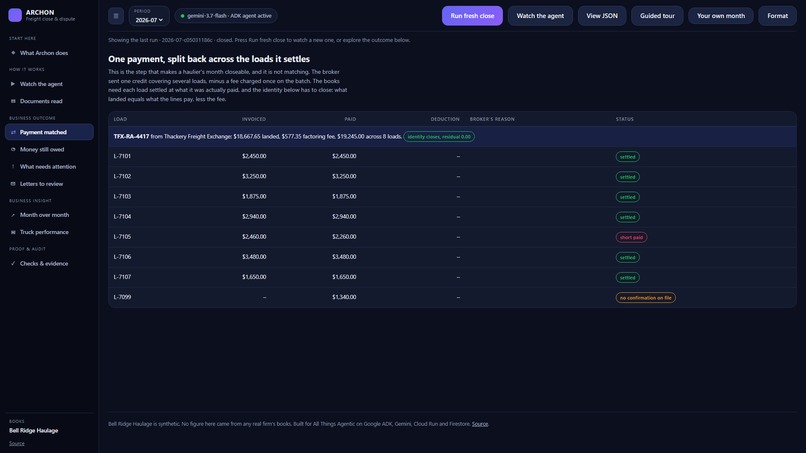Open Documents read section
The width and height of the screenshot is (806, 453).
click(49, 101)
